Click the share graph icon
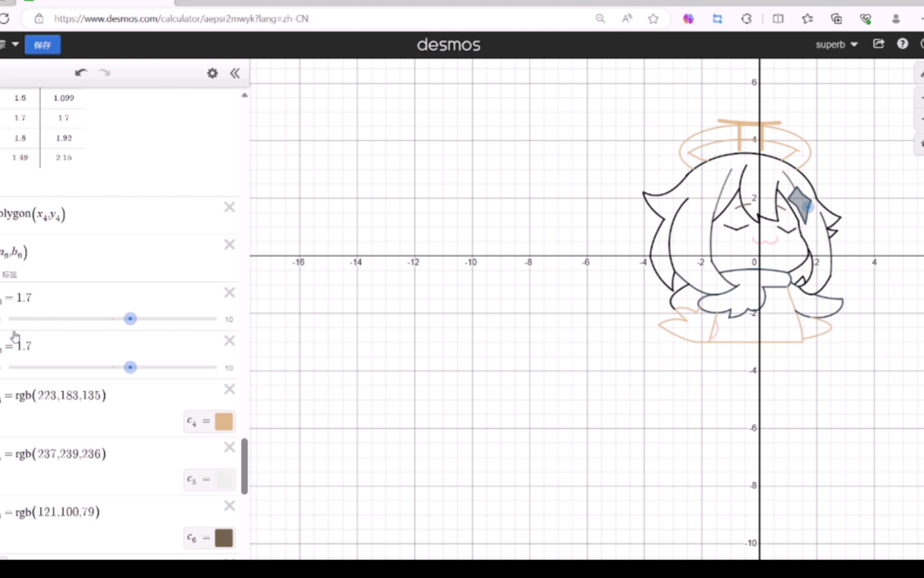Screen dimensions: 924x578 (x=879, y=44)
